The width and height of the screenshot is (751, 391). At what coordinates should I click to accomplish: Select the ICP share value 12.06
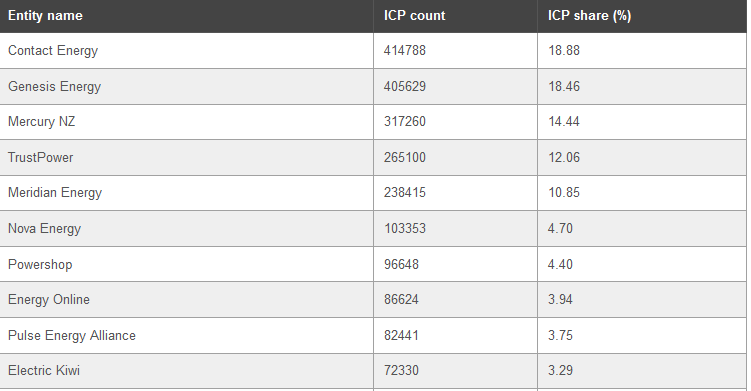[x=564, y=157]
